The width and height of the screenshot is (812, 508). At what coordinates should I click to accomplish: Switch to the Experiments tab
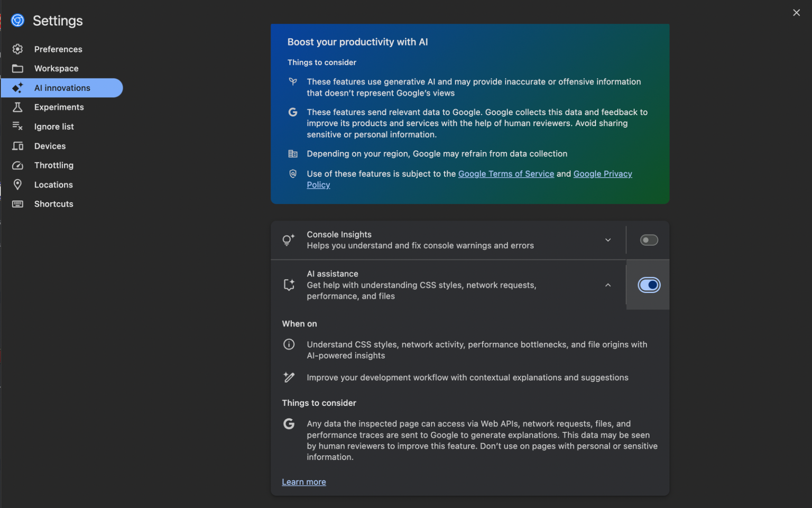(x=62, y=107)
